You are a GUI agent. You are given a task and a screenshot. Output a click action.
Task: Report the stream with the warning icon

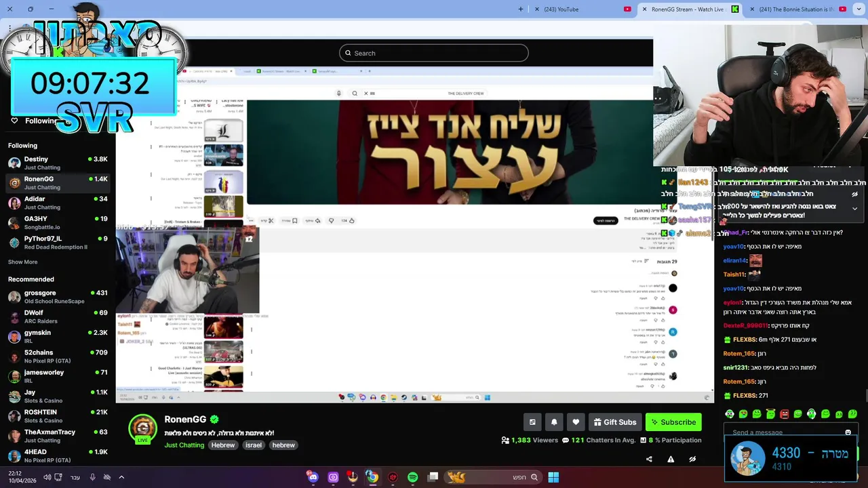(671, 459)
